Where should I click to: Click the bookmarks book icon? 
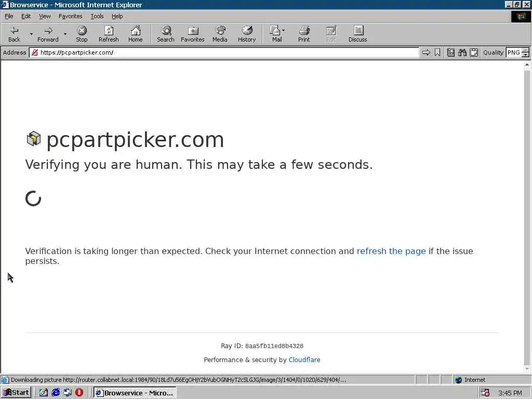(450, 52)
